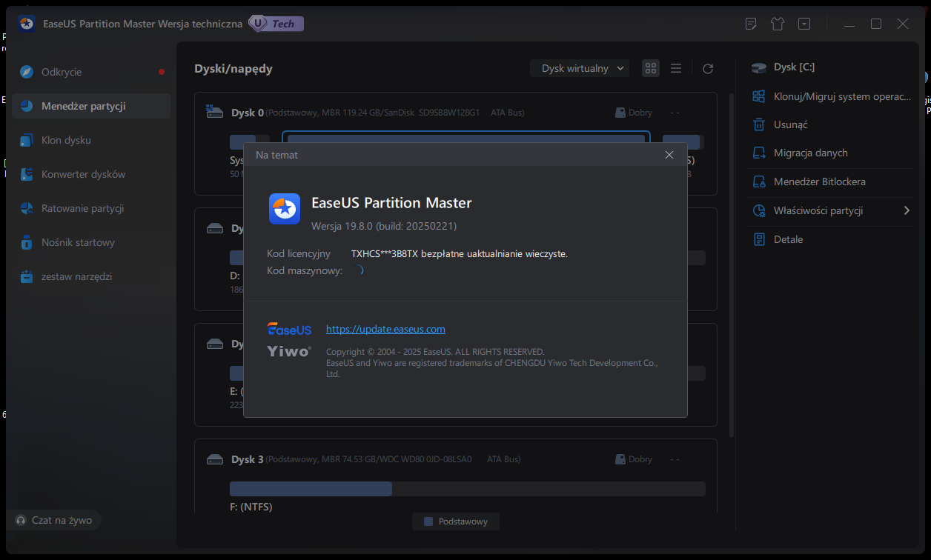Open Klon dysku in sidebar
The width and height of the screenshot is (931, 560).
click(90, 140)
